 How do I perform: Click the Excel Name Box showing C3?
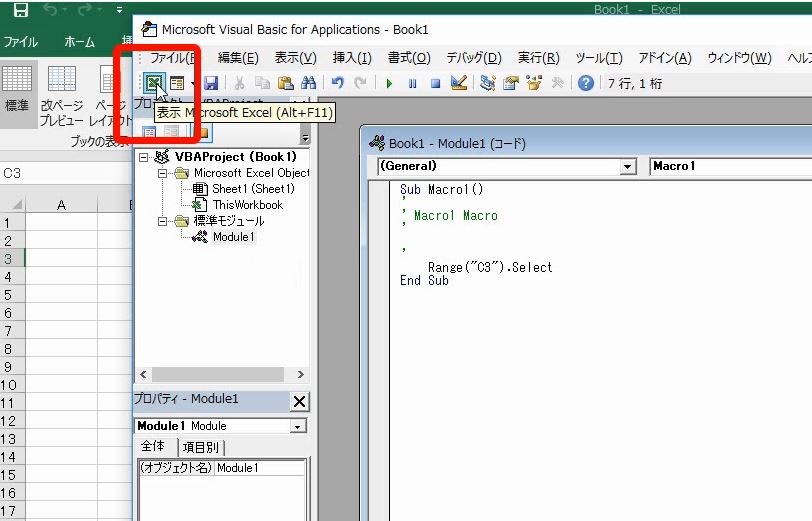(66, 173)
